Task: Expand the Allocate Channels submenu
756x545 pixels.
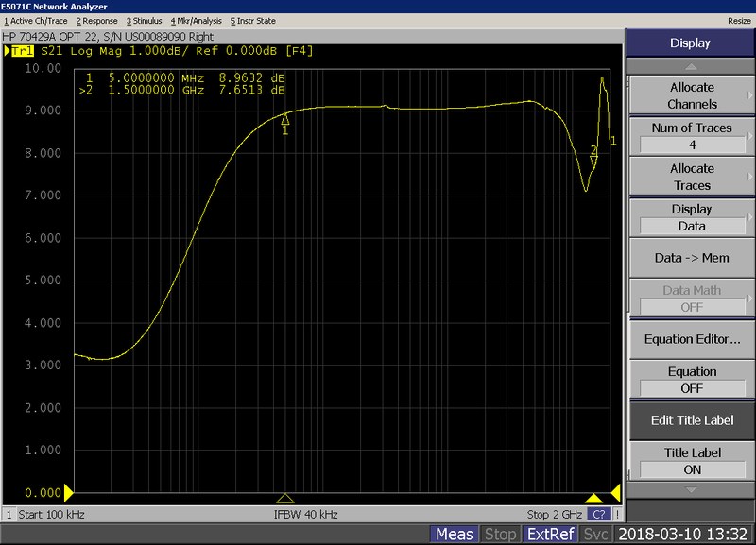Action: [x=692, y=95]
